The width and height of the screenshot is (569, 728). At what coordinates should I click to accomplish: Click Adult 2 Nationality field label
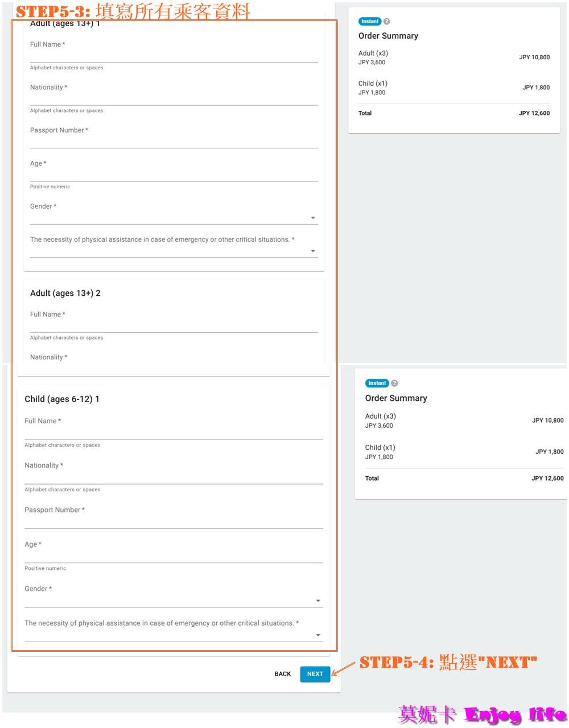[48, 357]
